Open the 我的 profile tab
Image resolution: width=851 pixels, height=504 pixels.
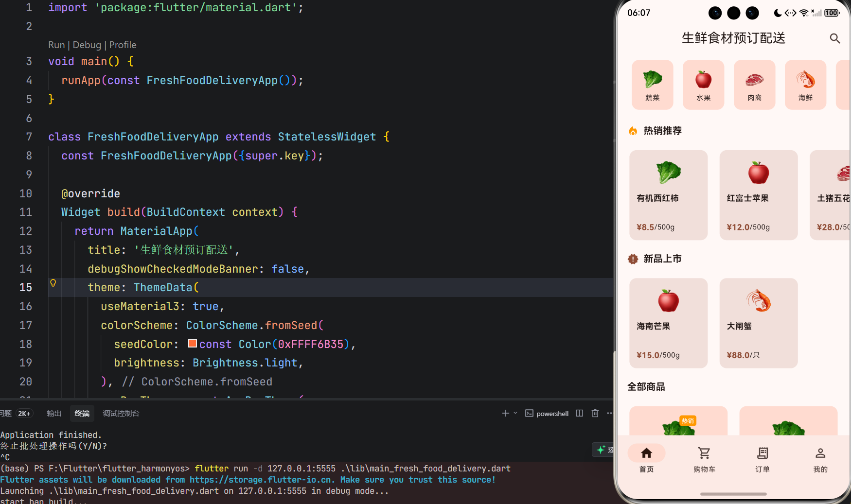point(820,459)
